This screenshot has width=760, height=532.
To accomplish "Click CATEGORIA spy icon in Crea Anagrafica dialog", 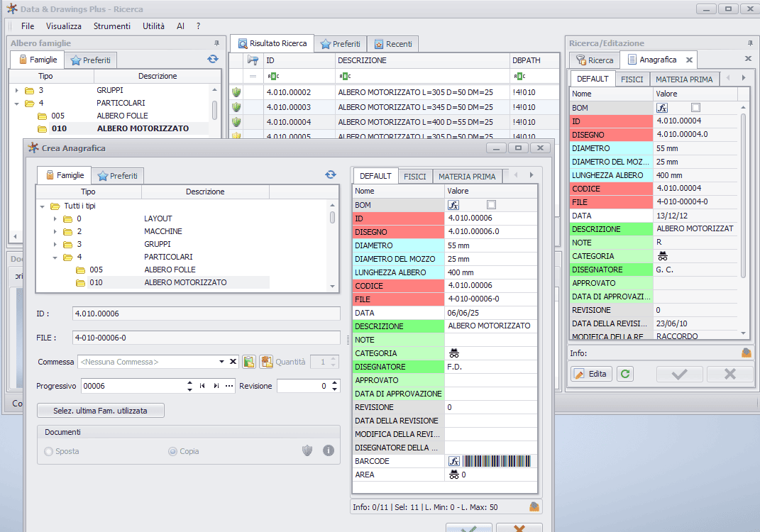I will pos(453,353).
